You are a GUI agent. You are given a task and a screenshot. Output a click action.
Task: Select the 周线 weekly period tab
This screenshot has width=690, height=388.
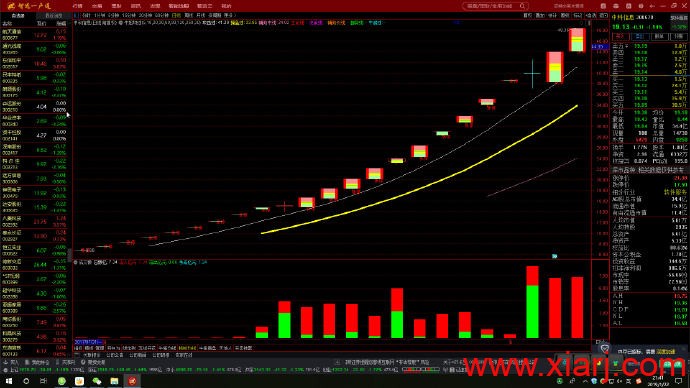(x=189, y=15)
